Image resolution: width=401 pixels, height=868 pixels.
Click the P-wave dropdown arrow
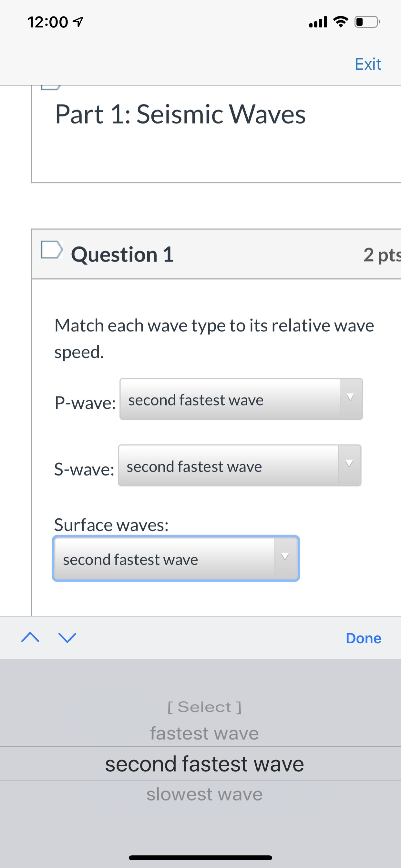(x=351, y=399)
